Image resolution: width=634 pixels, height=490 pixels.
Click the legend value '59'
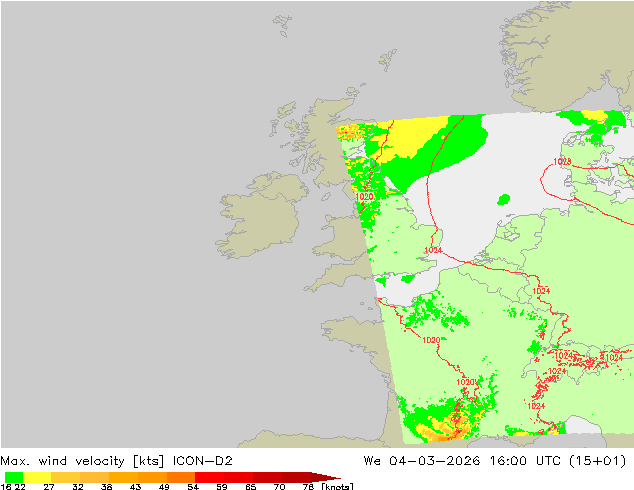tap(222, 487)
